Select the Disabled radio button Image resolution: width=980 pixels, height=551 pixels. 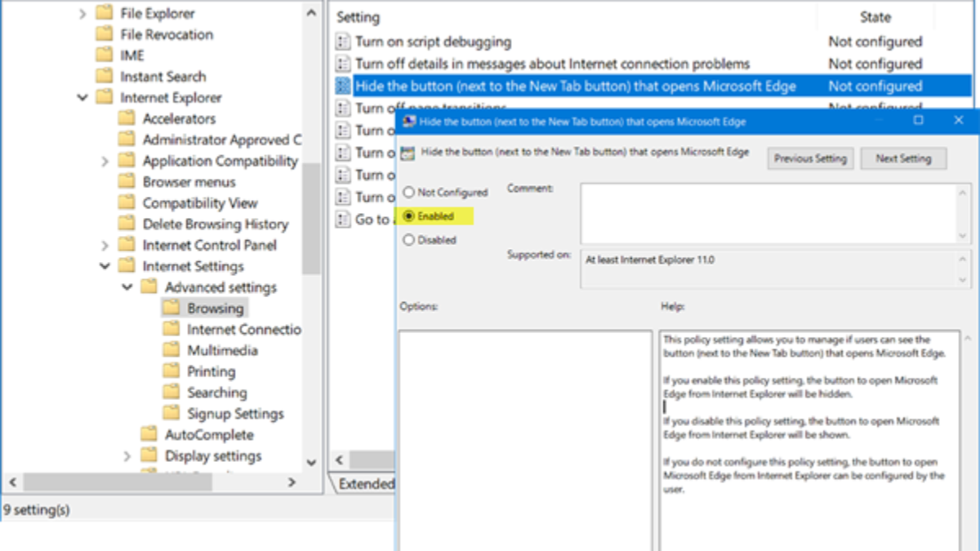(409, 240)
